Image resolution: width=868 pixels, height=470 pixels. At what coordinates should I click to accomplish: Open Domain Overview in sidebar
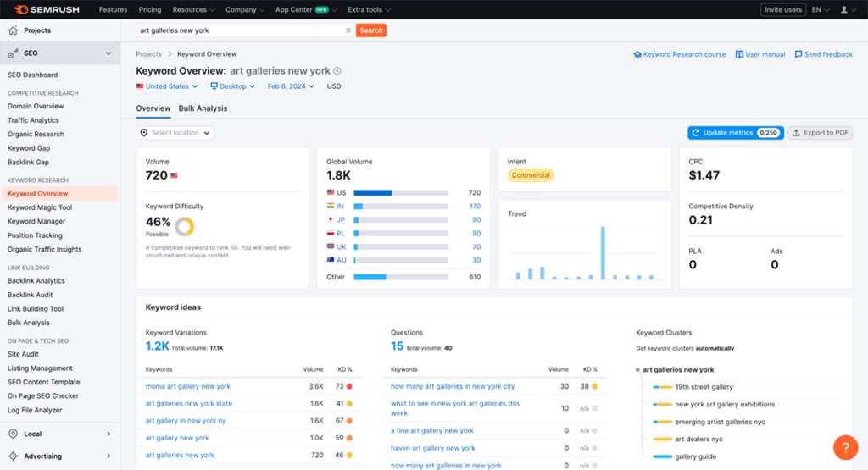[x=36, y=106]
